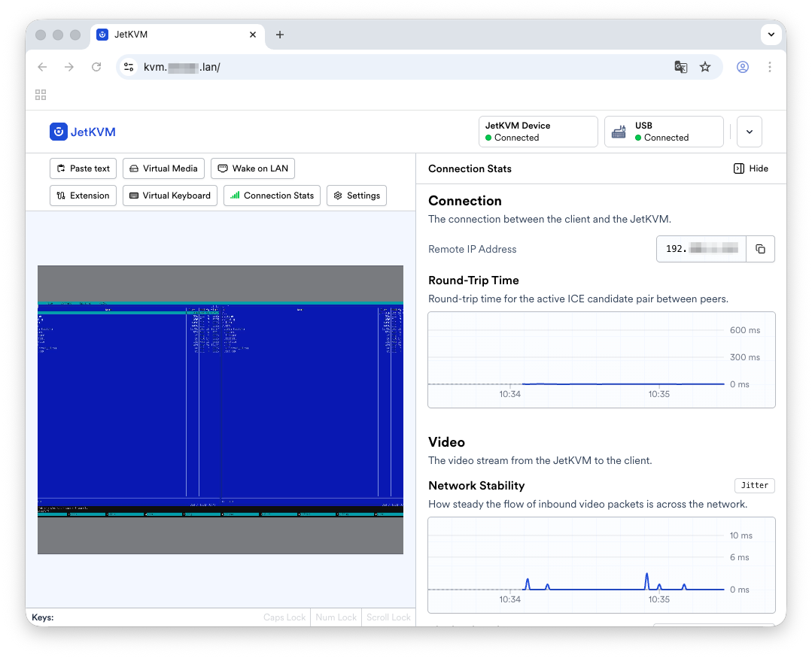Click Scroll Lock indicator in status bar
812x658 pixels.
[388, 617]
